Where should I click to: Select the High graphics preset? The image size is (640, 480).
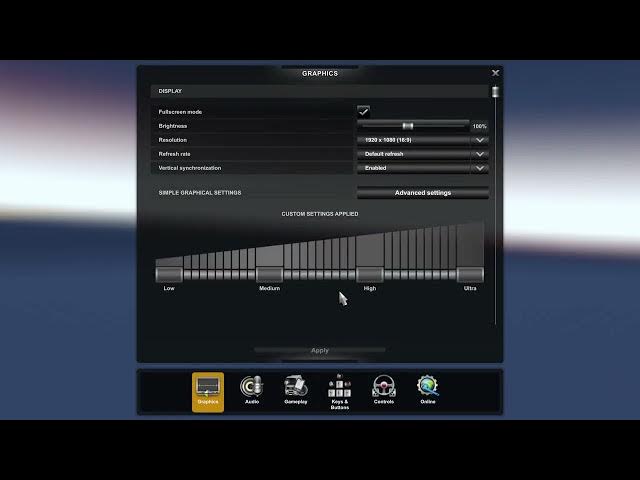point(370,275)
